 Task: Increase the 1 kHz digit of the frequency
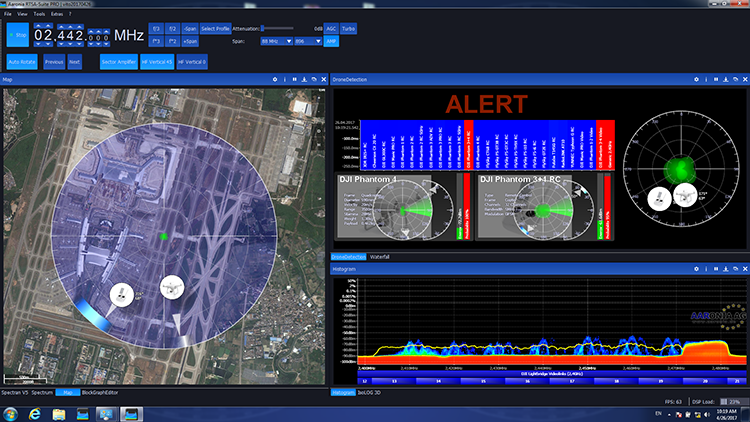106,32
